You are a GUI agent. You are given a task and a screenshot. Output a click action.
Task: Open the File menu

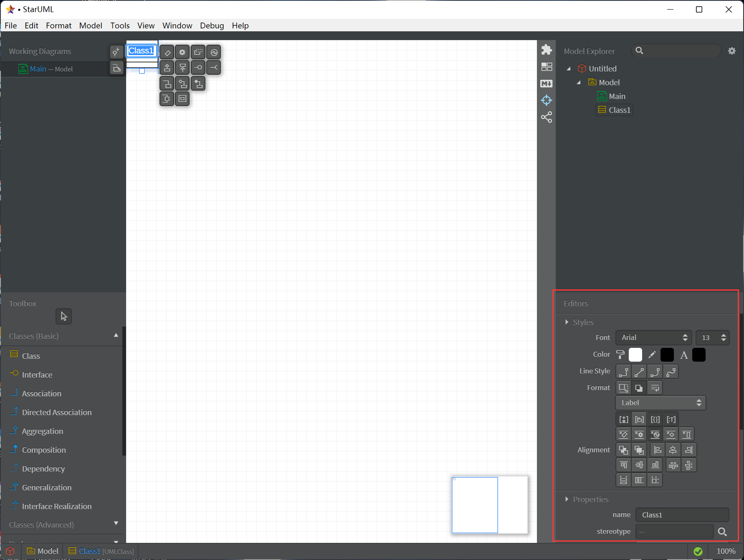coord(11,25)
